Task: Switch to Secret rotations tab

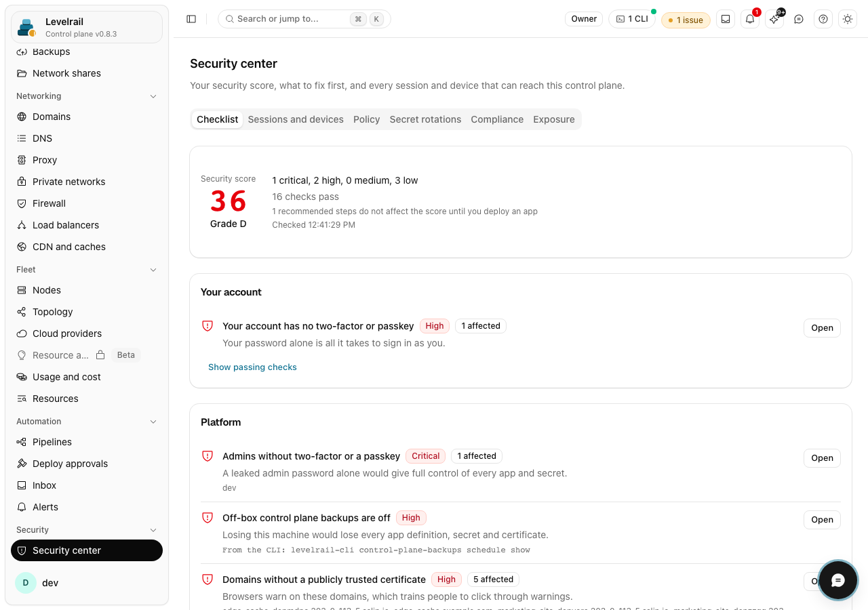Action: (x=425, y=119)
